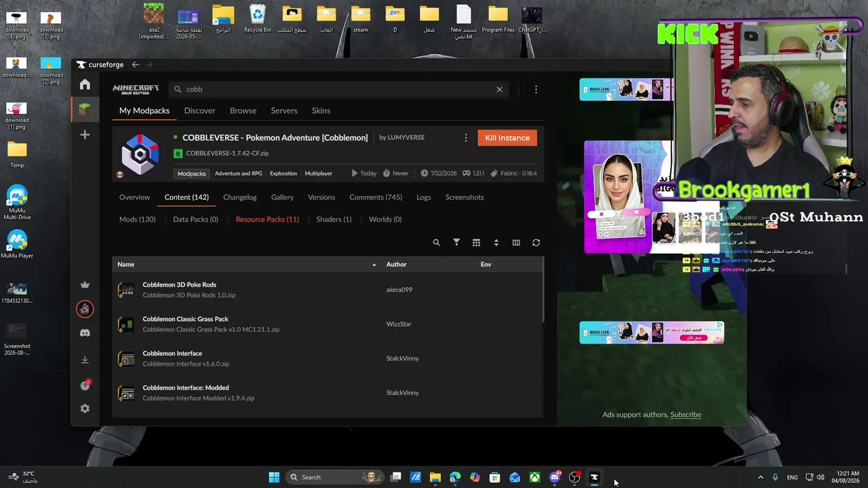868x488 pixels.
Task: Click the Modpacks category tag
Action: tap(191, 174)
